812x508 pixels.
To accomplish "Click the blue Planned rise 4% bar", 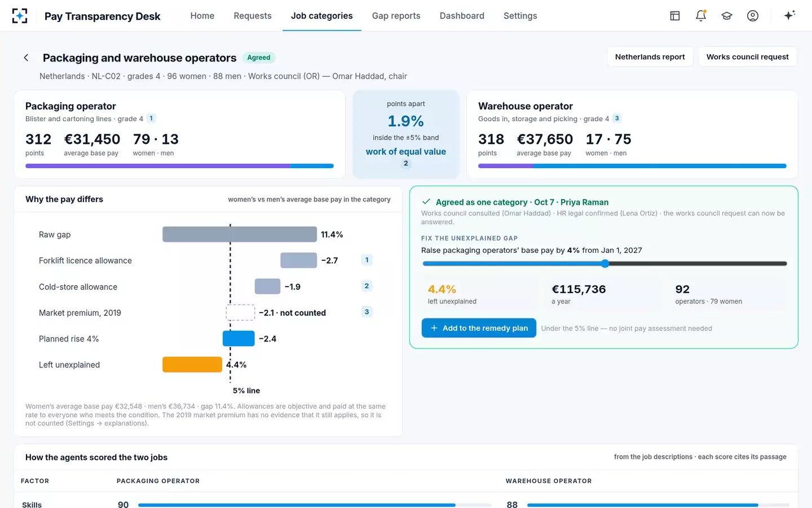I will (239, 339).
